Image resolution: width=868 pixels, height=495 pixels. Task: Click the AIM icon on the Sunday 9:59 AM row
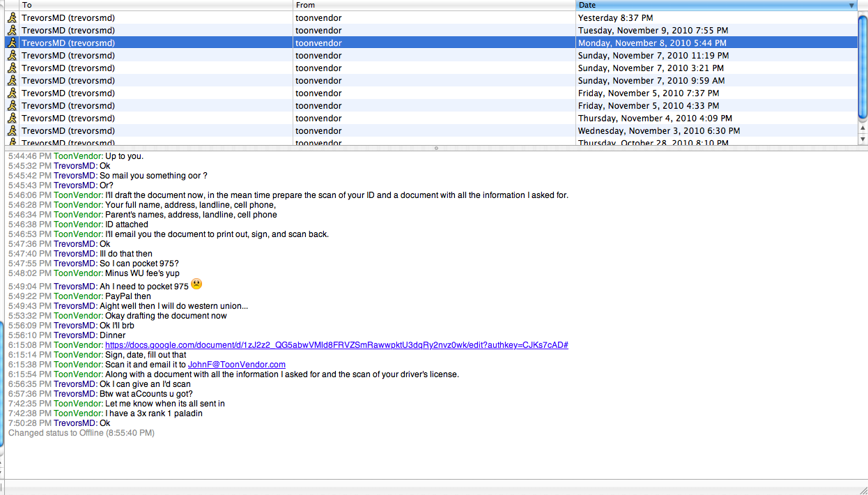(x=12, y=80)
